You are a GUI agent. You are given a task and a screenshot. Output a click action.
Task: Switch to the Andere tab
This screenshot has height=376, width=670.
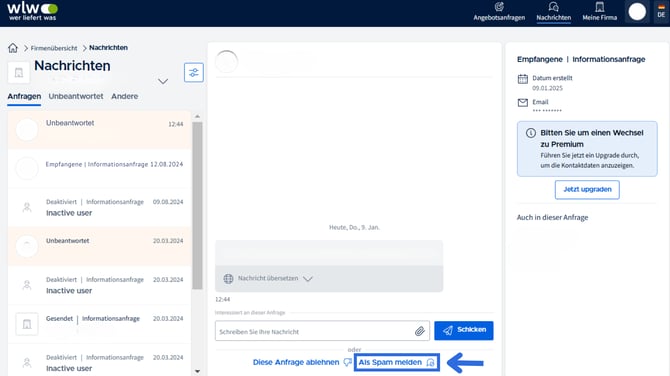(x=124, y=97)
